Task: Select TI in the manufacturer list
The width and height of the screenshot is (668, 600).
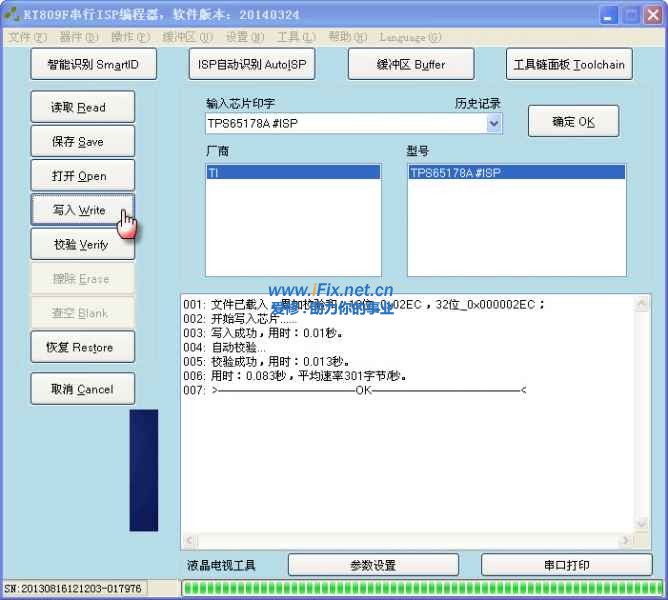Action: tap(292, 173)
